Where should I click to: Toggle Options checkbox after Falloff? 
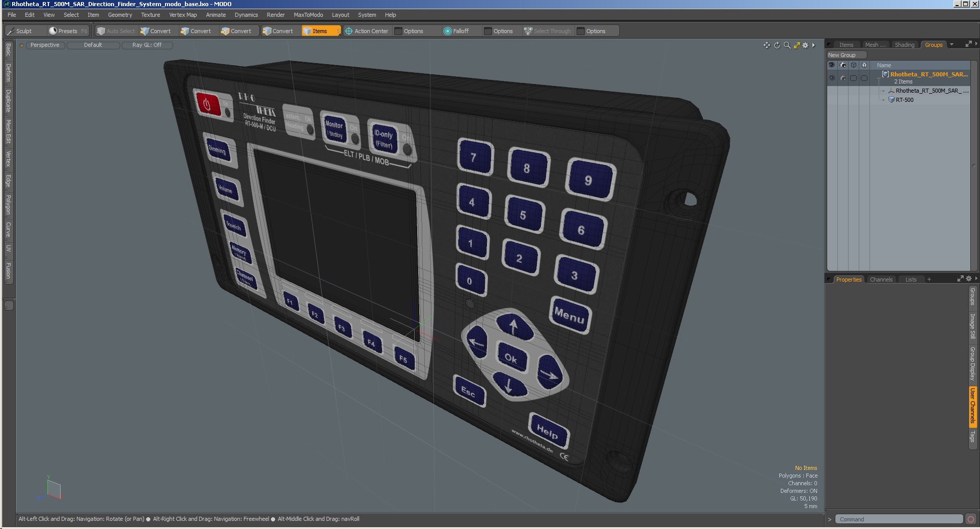pos(488,31)
